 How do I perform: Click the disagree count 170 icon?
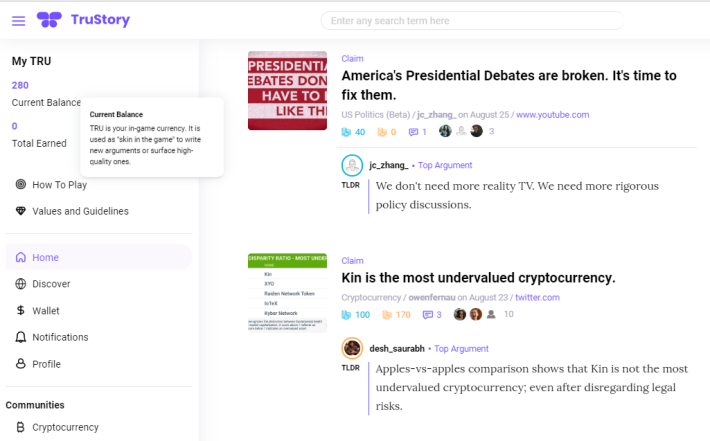tap(387, 315)
